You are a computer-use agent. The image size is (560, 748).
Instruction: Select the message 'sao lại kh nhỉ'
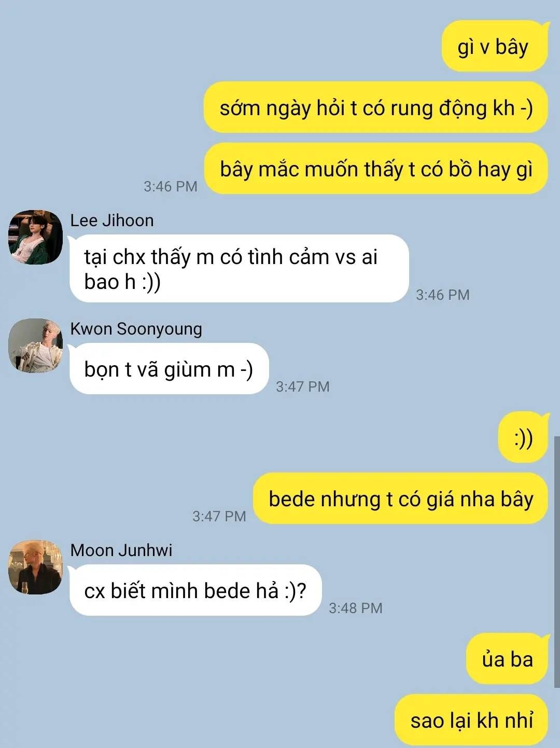(x=471, y=720)
